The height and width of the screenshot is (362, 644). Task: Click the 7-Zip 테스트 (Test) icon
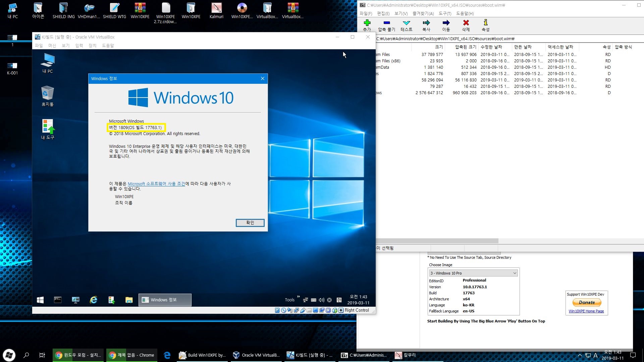point(407,23)
